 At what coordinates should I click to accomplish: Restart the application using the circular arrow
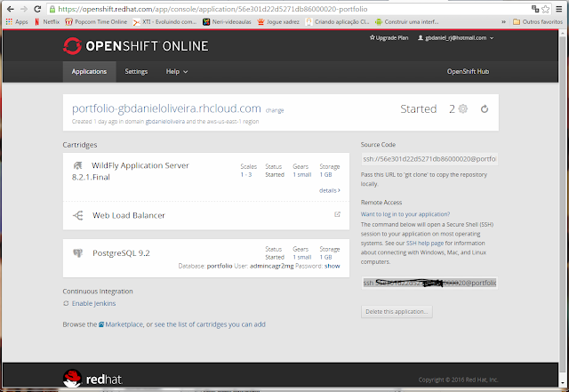[x=485, y=108]
